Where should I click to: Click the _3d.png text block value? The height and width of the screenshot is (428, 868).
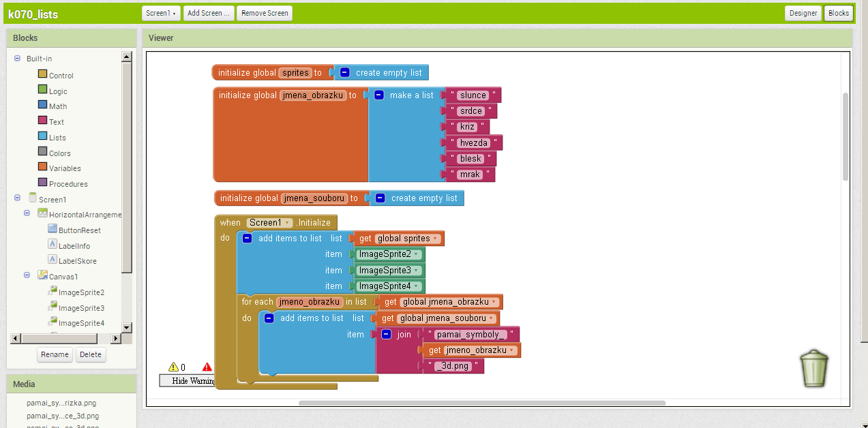pyautogui.click(x=452, y=366)
